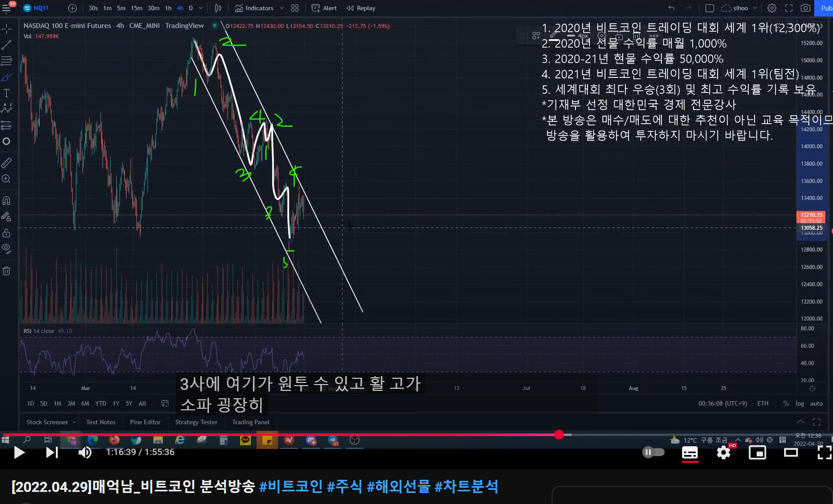Screen dimensions: 833x504
Task: Click the go to date calendar icon
Action: point(165,404)
